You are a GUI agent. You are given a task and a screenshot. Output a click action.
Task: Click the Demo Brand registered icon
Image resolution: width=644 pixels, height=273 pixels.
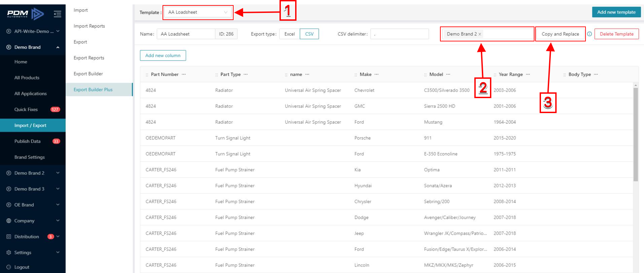click(9, 47)
